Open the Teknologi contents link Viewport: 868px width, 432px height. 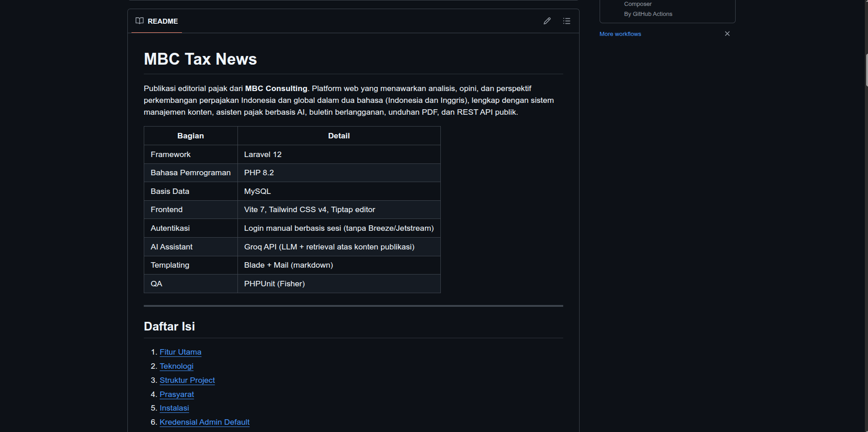click(x=177, y=366)
